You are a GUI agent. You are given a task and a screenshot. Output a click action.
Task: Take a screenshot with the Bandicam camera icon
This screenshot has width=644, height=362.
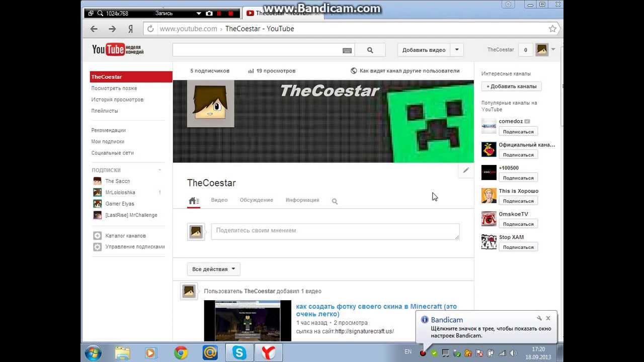tap(209, 14)
